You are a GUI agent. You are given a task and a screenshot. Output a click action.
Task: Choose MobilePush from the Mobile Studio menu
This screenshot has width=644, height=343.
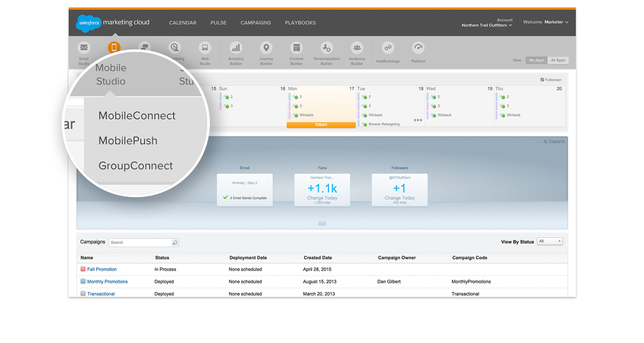pos(128,141)
